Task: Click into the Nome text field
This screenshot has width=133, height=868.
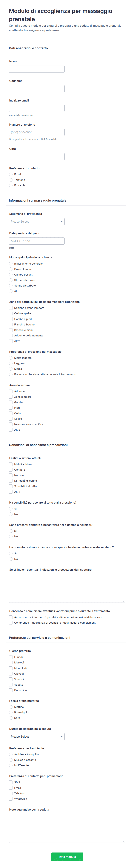Action: click(37, 69)
